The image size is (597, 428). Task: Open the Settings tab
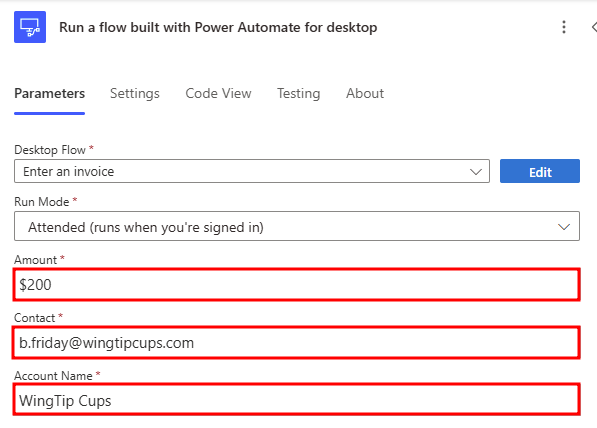click(x=135, y=93)
